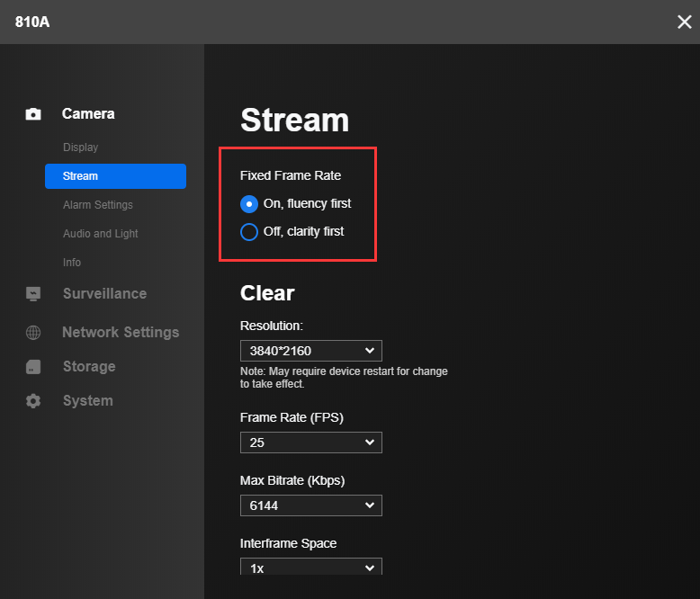Select 'On, fluency first' radio button
Image resolution: width=700 pixels, height=599 pixels.
click(249, 203)
